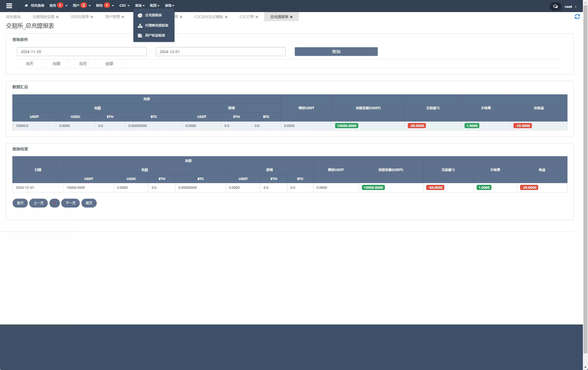Expand the 业务 dropdown menu
The width and height of the screenshot is (588, 370).
click(x=53, y=6)
